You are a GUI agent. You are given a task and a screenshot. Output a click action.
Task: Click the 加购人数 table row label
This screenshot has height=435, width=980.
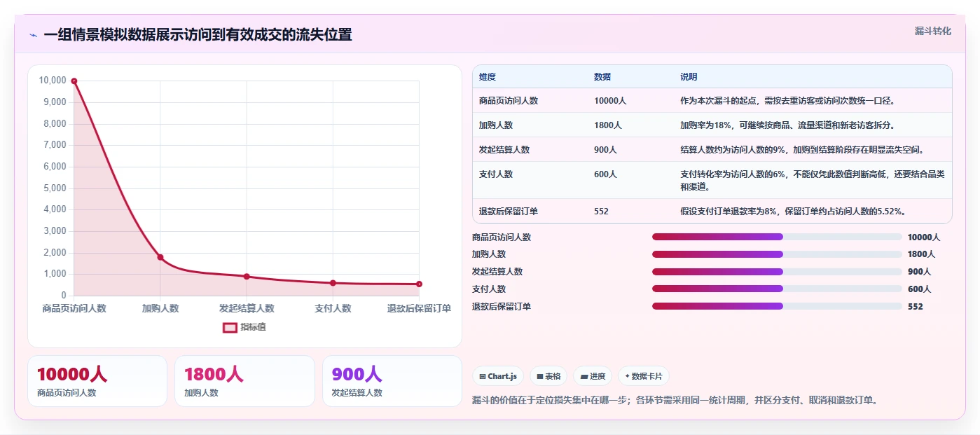pos(496,125)
